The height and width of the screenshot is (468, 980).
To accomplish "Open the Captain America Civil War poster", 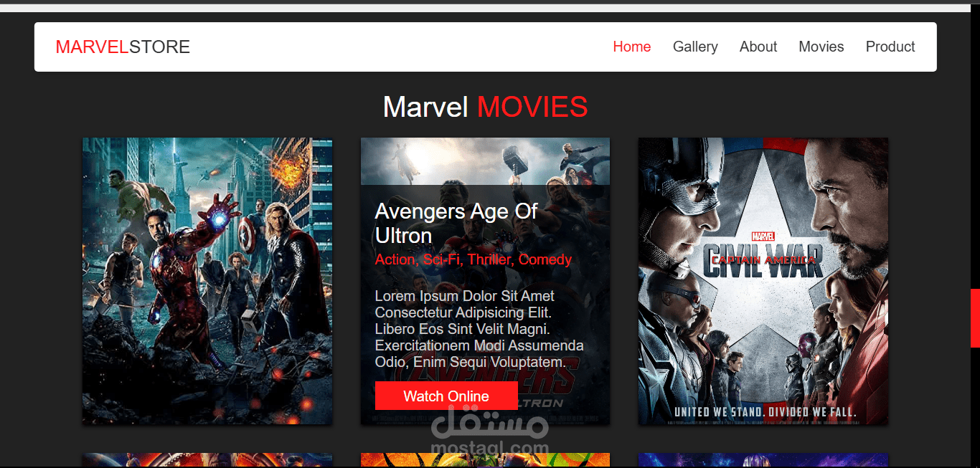I will click(x=763, y=281).
